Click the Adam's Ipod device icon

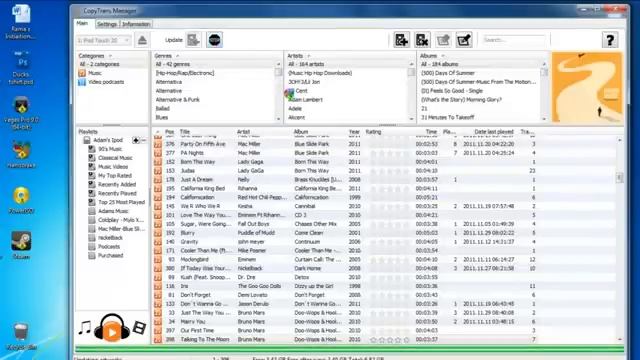[x=87, y=140]
